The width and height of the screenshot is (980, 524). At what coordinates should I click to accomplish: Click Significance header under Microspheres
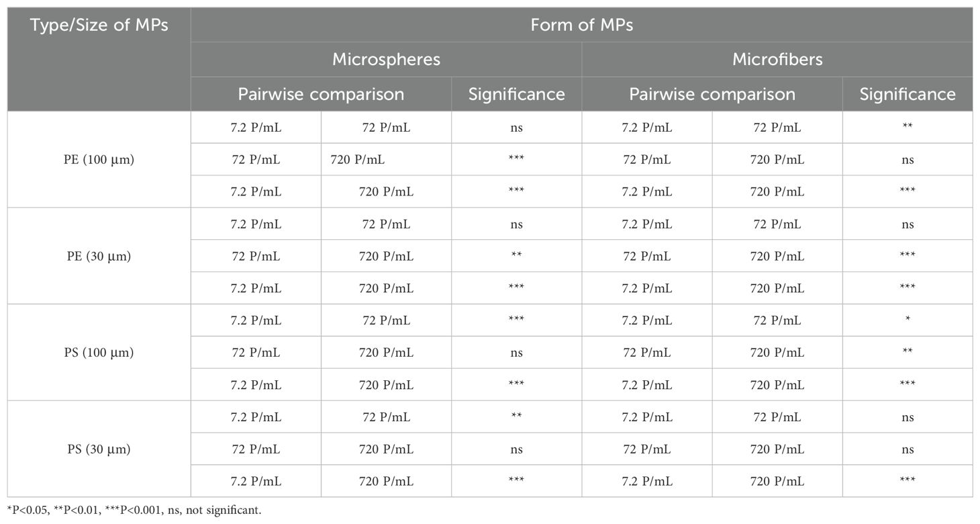(516, 94)
